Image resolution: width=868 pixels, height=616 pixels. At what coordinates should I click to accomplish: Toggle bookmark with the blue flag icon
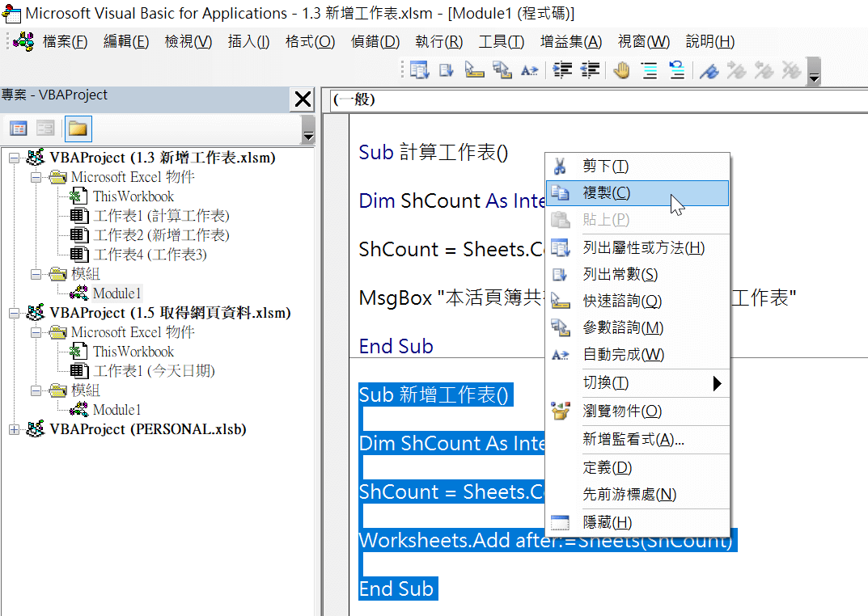click(x=709, y=71)
